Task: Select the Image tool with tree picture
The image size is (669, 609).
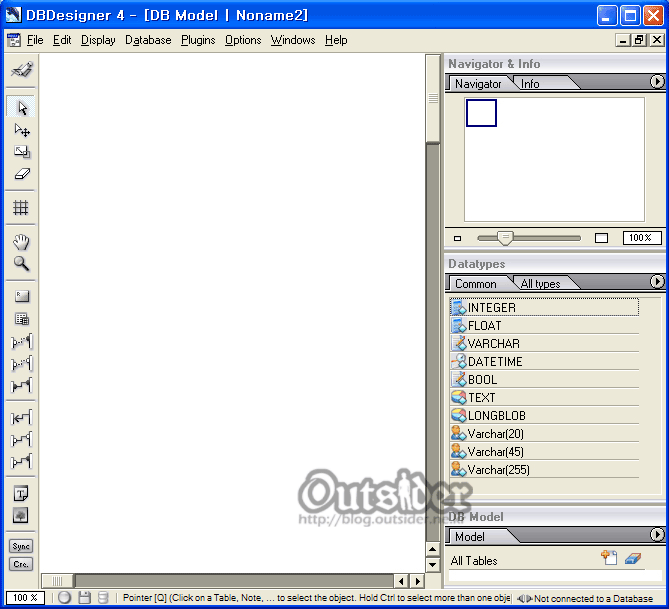Action: tap(21, 515)
